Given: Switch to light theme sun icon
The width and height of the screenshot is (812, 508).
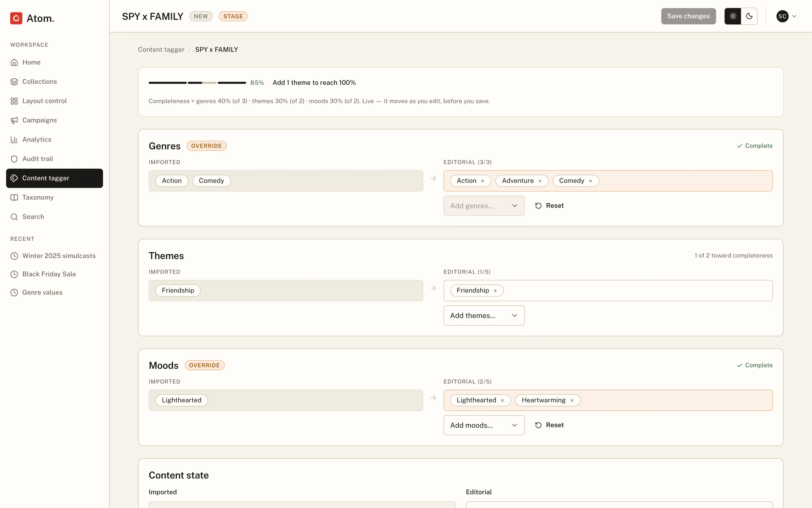Looking at the screenshot, I should (733, 16).
